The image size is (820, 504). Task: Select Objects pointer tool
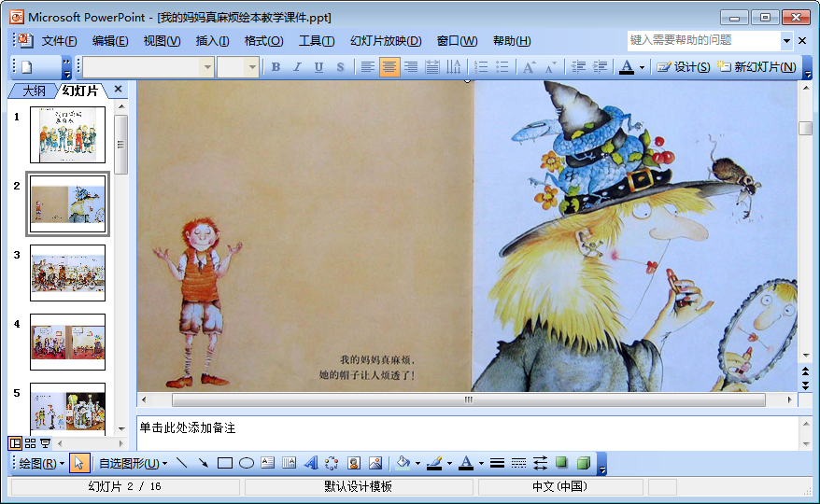pos(79,463)
